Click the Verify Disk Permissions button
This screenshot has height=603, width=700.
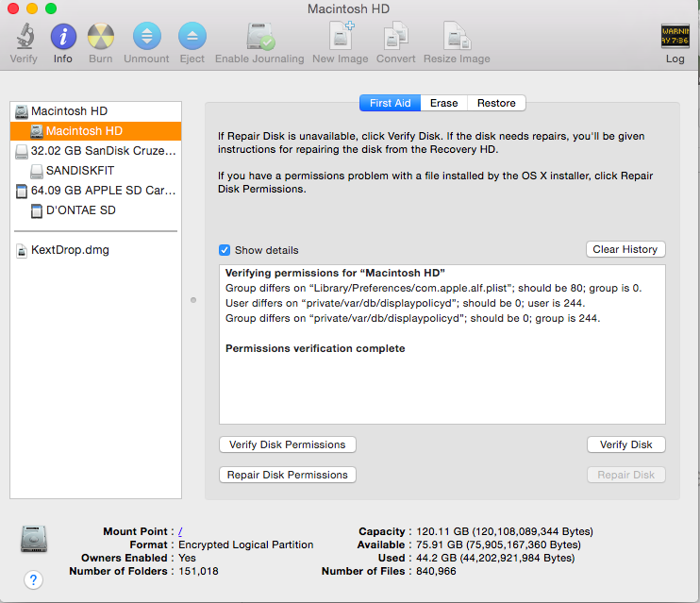[288, 444]
